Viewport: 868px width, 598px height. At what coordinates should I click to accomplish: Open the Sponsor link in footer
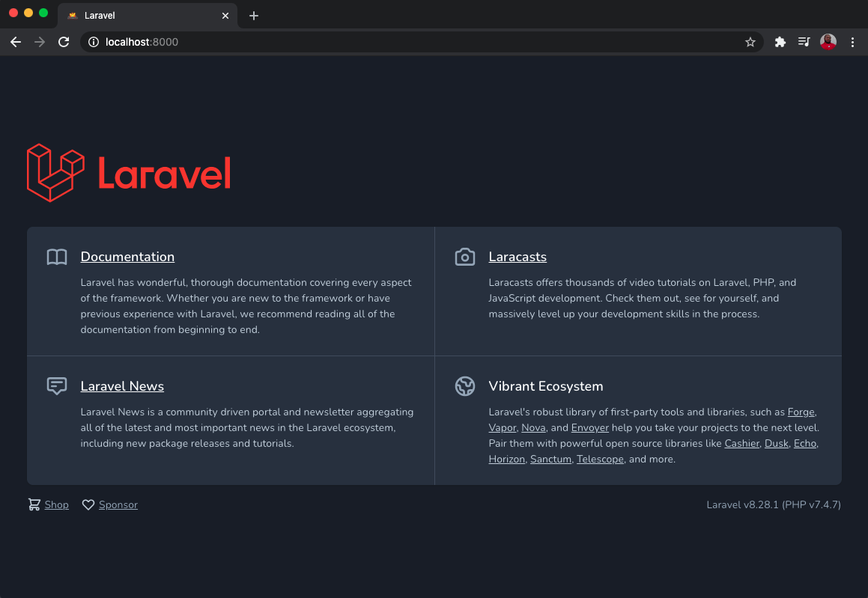tap(118, 504)
